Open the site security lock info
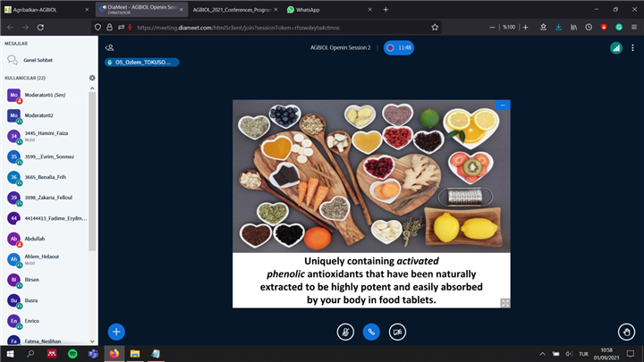The height and width of the screenshot is (362, 644). 109,27
